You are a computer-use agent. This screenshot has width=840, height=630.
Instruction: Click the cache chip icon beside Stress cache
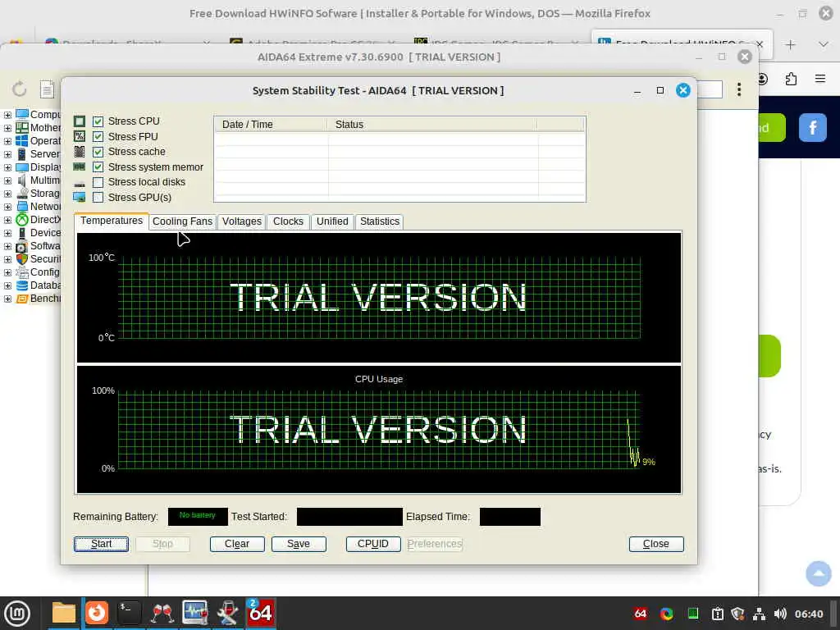80,152
